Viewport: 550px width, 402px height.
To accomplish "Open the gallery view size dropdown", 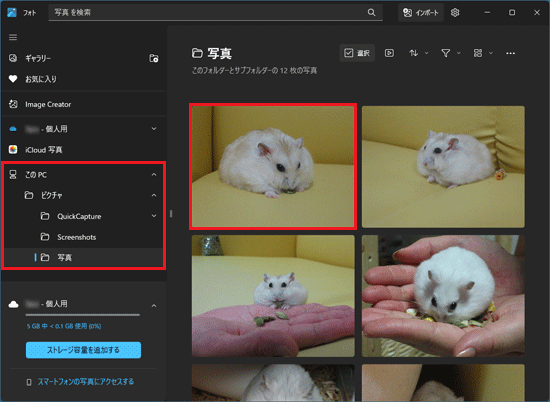I will click(483, 53).
